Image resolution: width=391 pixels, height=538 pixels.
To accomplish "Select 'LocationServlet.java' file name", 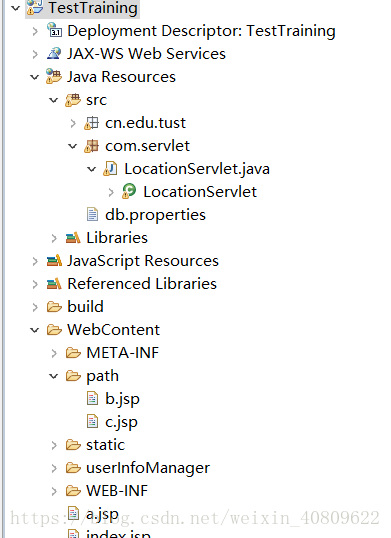I will coord(197,169).
